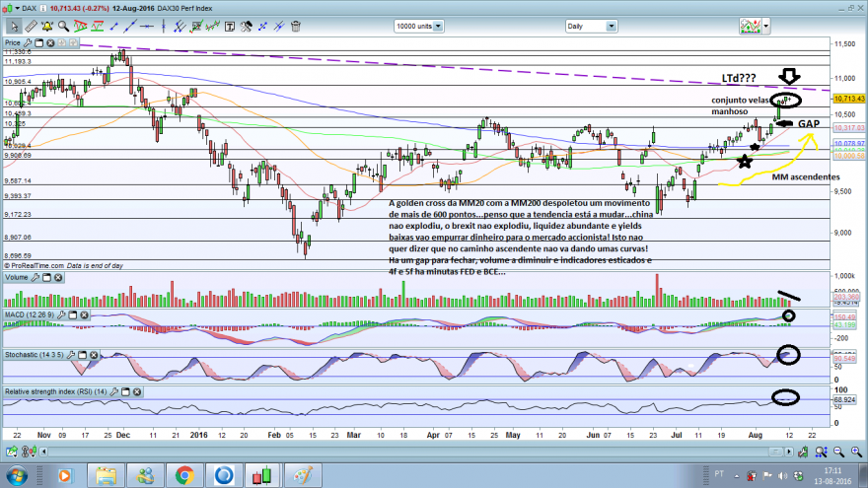Open MACD panel wrench settings
This screenshot has height=488, width=868.
coord(61,314)
